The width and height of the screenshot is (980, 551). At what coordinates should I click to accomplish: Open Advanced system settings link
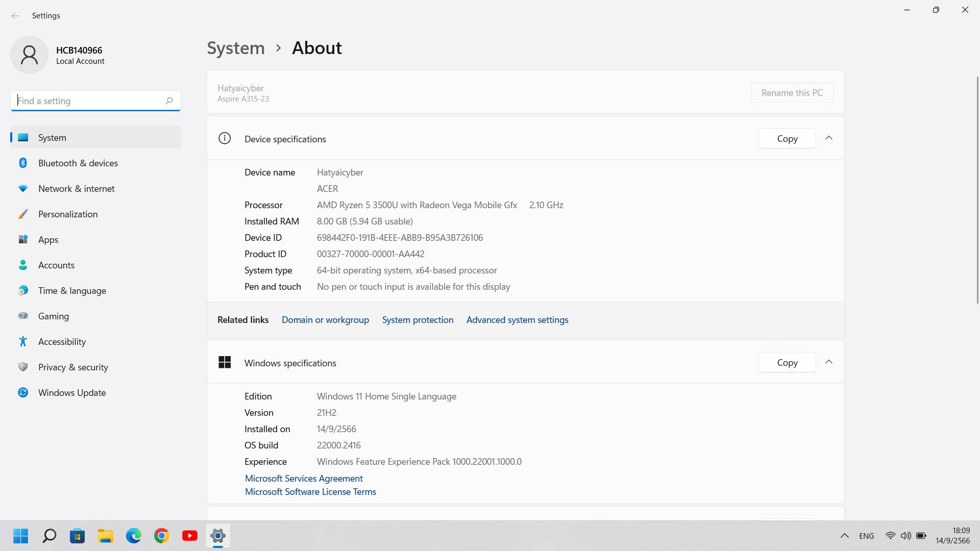517,320
